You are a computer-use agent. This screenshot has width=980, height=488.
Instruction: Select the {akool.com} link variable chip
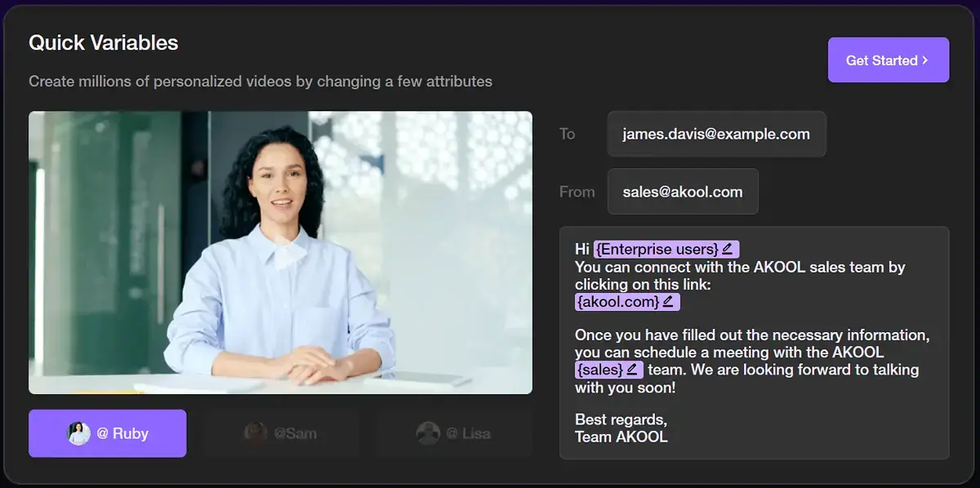(x=617, y=302)
